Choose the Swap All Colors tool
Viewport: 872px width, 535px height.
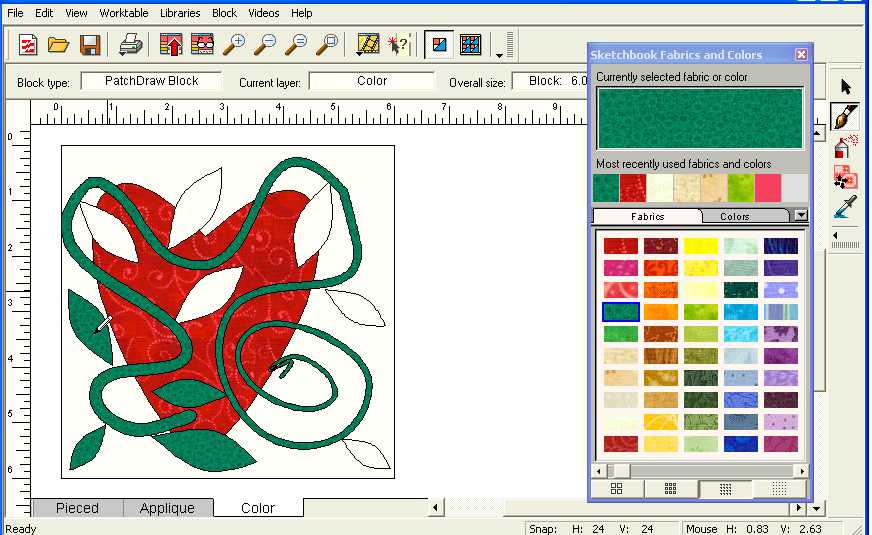[846, 178]
